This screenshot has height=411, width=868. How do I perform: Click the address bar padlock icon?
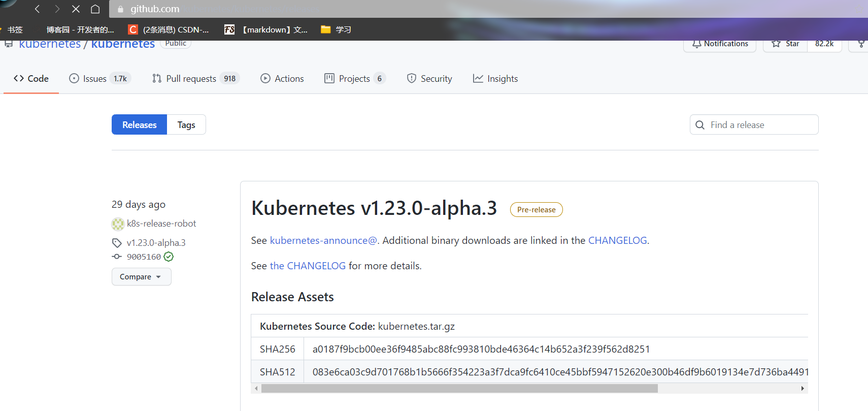[x=120, y=9]
